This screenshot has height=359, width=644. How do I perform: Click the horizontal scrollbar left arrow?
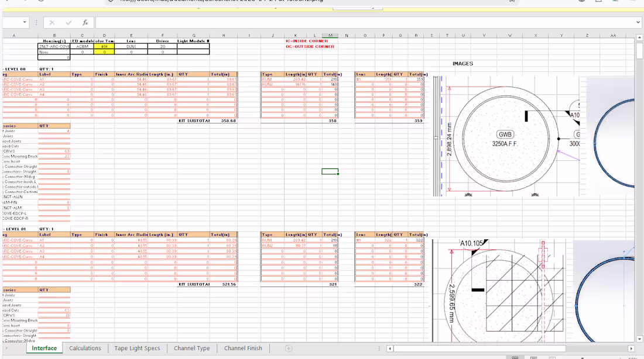click(390, 348)
